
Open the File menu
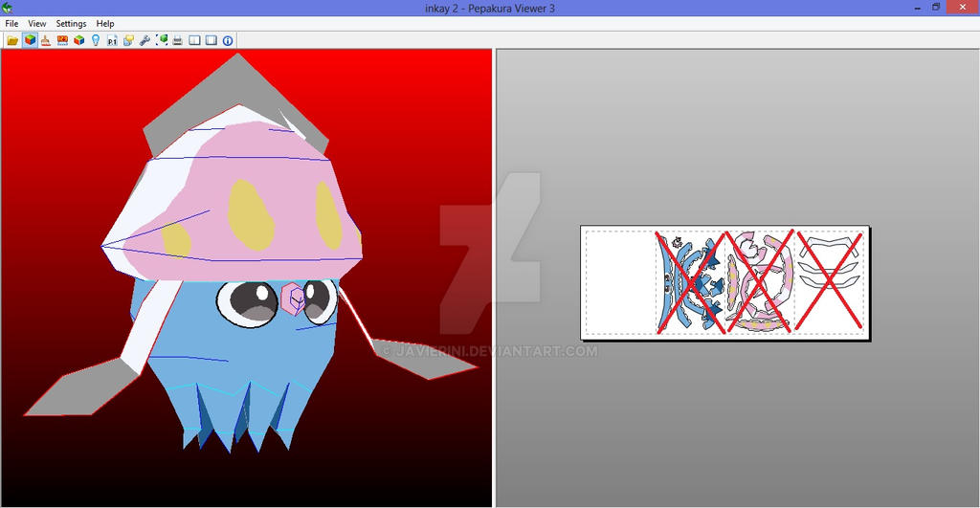pyautogui.click(x=11, y=24)
